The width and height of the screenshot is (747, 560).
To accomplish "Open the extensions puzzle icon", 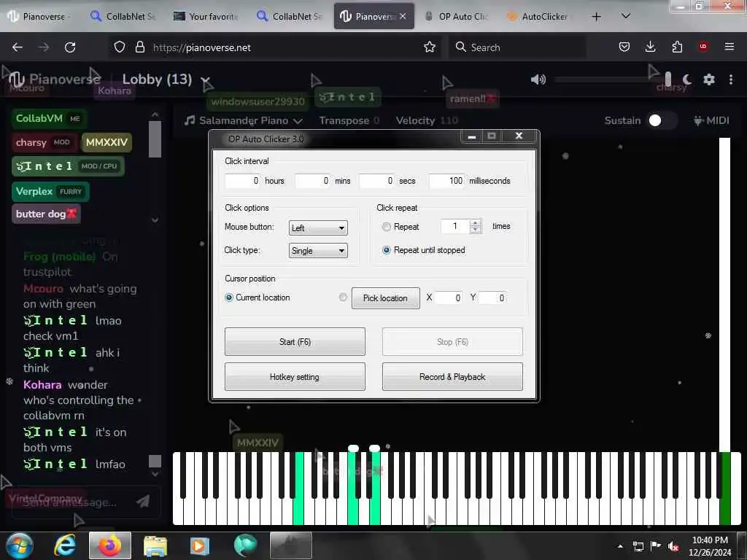I will tap(677, 47).
